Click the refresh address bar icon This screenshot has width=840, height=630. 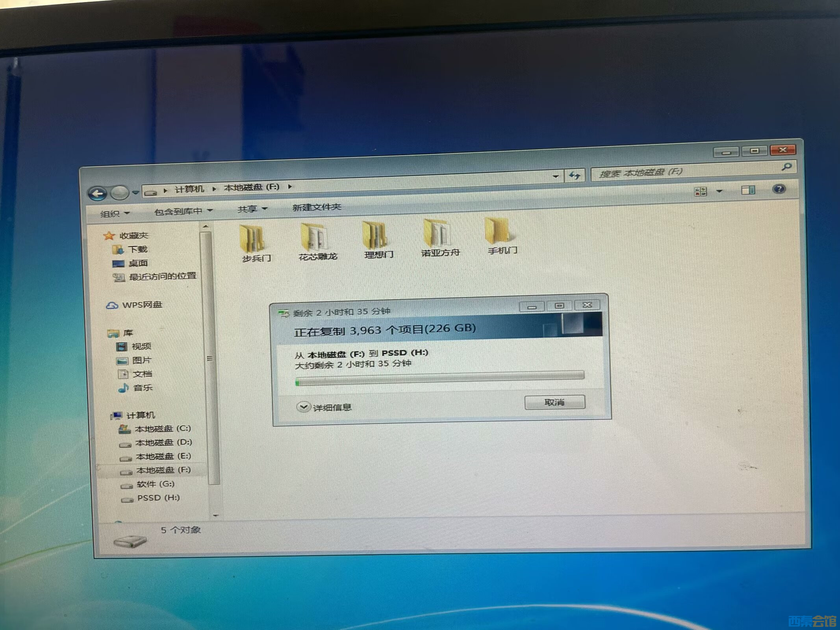575,176
